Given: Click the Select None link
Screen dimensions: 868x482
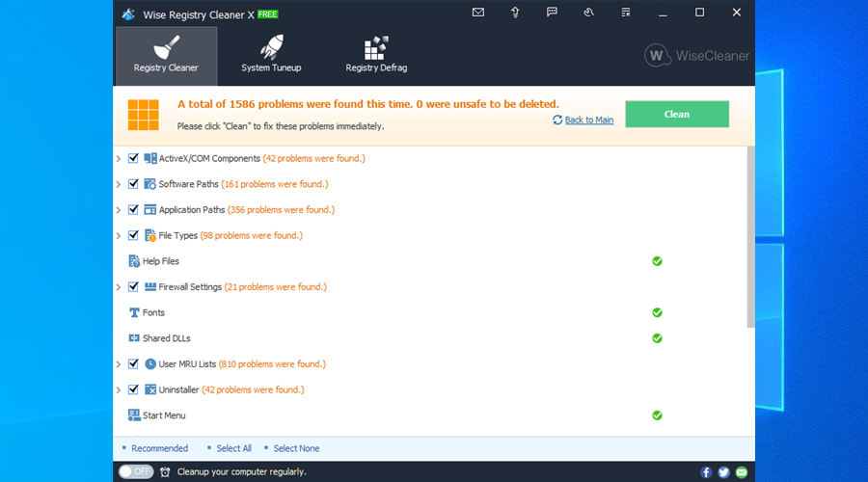Looking at the screenshot, I should click(x=296, y=448).
